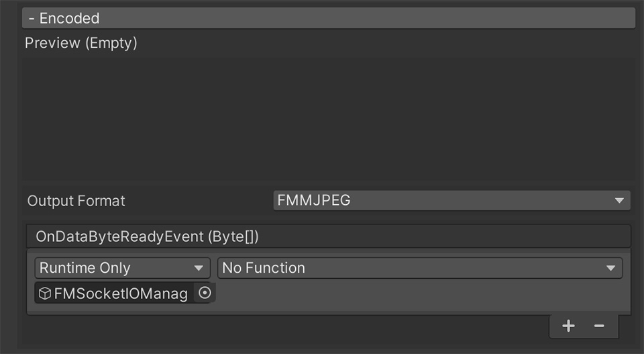Click the Runtime Only dropdown arrow
Screen dimensions: 644x354
[199, 268]
